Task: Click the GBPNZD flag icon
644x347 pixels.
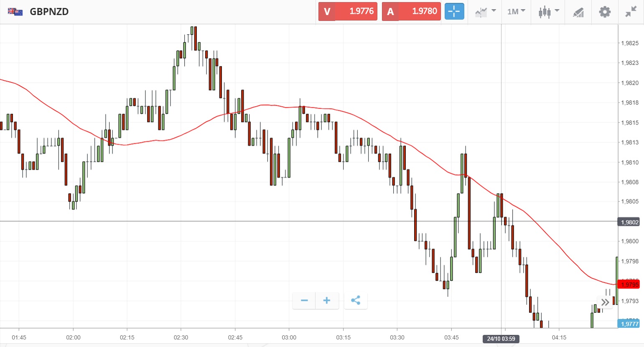Action: [15, 12]
